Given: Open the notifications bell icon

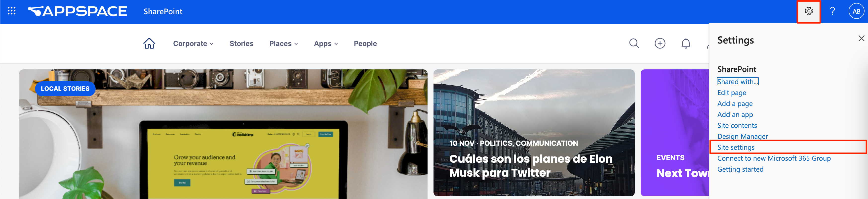Looking at the screenshot, I should pos(686,44).
